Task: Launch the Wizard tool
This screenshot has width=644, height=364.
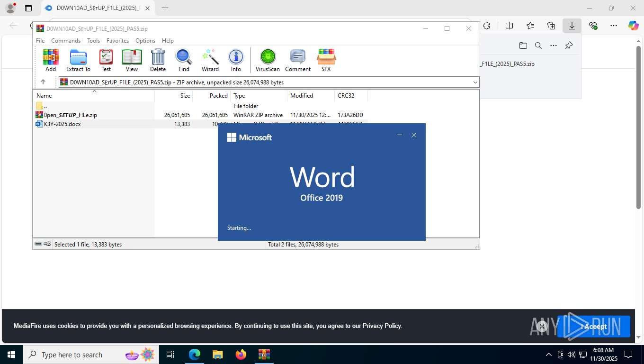Action: [x=210, y=60]
